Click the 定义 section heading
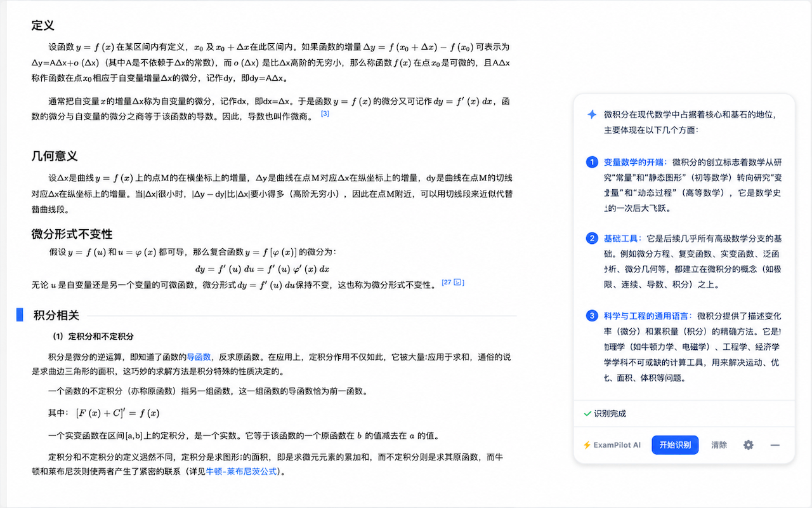Screen dimensions: 812x508 [x=43, y=25]
